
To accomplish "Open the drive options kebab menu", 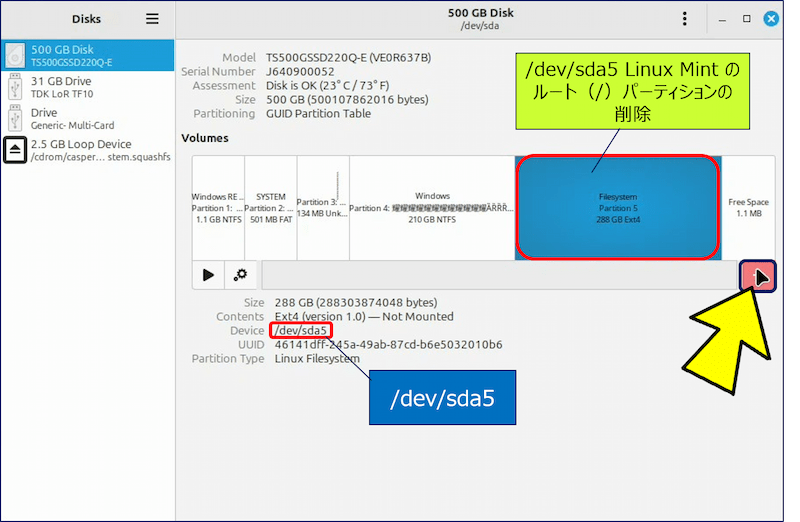I will 684,19.
